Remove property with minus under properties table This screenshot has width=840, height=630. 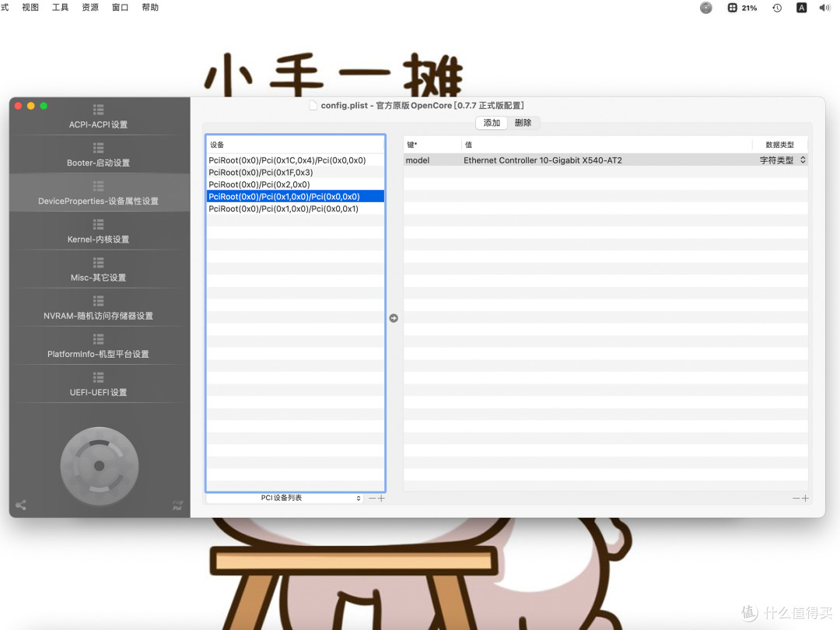tap(796, 499)
